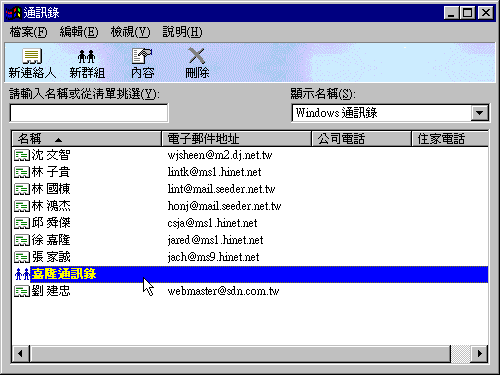Expand the Windows 通訊錄 dropdown arrow
Image resolution: width=500 pixels, height=375 pixels.
tap(480, 113)
